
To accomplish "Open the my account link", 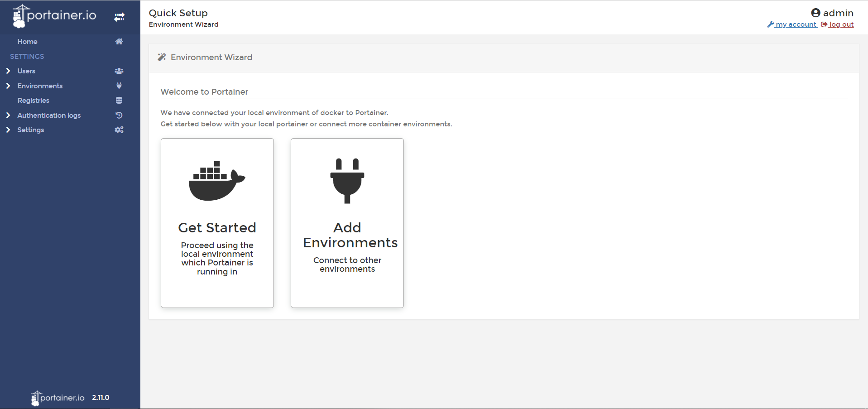I will (x=792, y=24).
